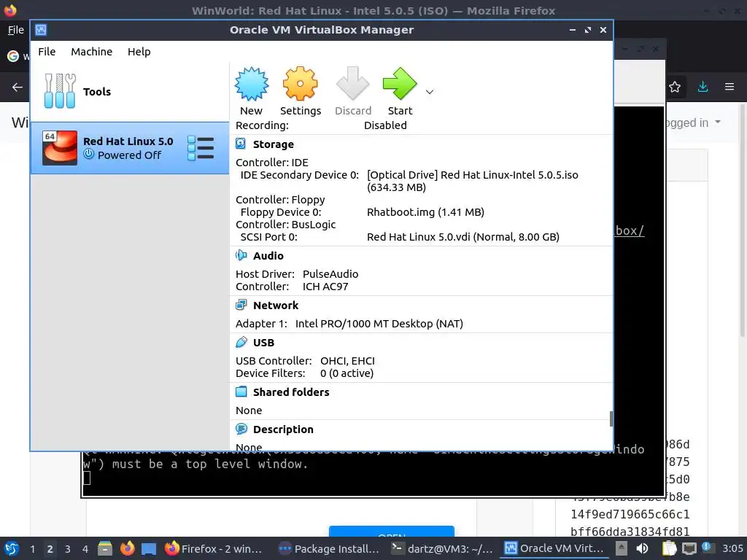Click VirtualBox Manager title bar icon
This screenshot has width=747, height=560.
tap(41, 30)
